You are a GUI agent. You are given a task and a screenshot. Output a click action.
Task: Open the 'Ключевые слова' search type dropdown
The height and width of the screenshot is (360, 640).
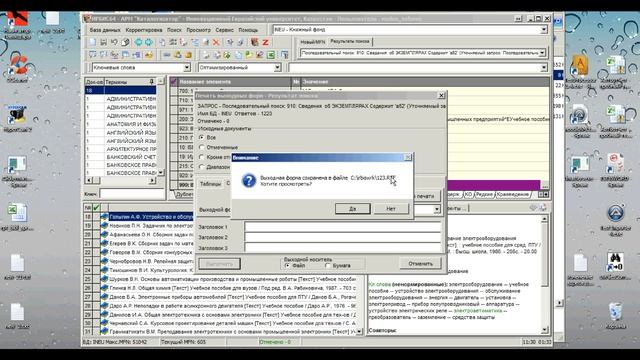[187, 67]
